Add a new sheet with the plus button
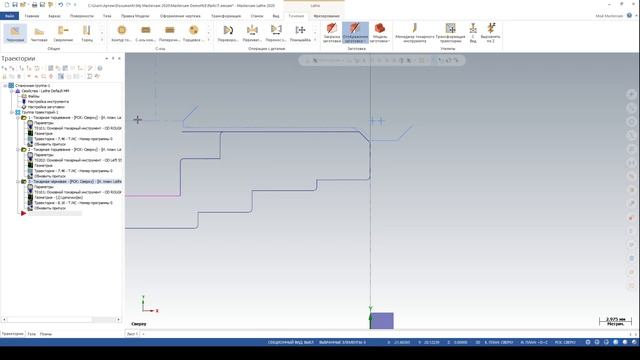Image resolution: width=640 pixels, height=360 pixels. (x=143, y=334)
